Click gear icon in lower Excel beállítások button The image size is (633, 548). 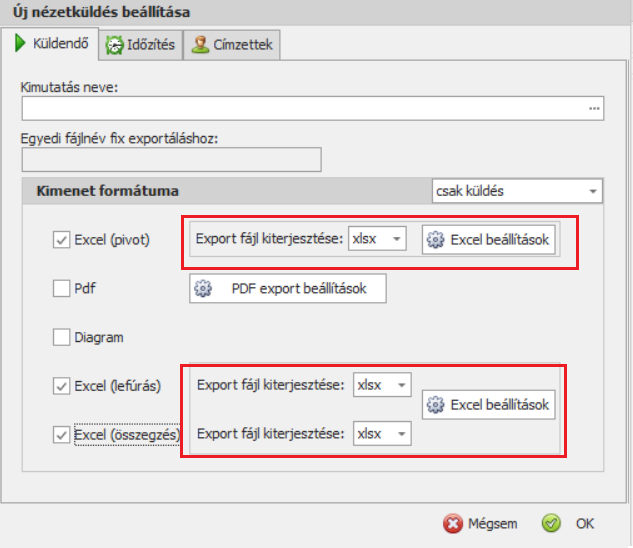[435, 405]
